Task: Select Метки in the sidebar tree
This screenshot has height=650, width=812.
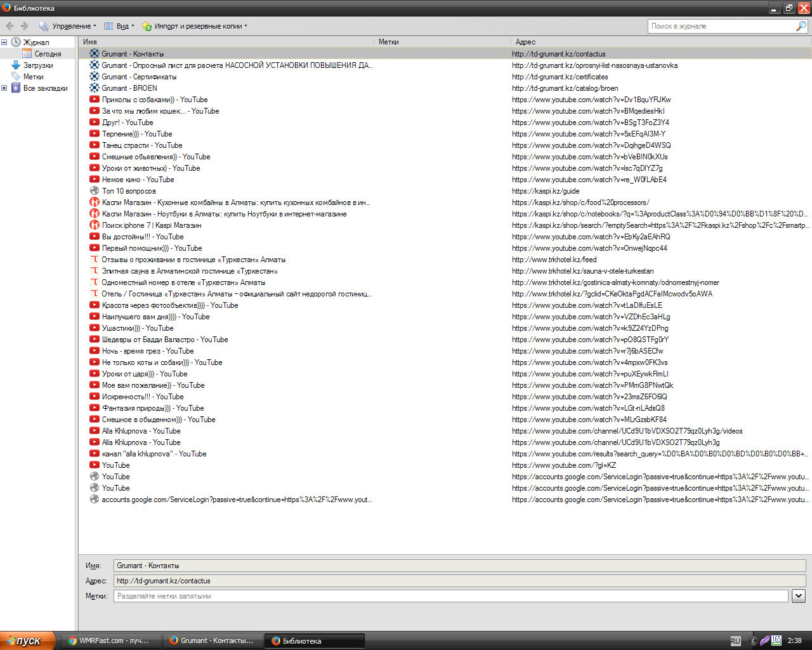Action: pyautogui.click(x=34, y=77)
